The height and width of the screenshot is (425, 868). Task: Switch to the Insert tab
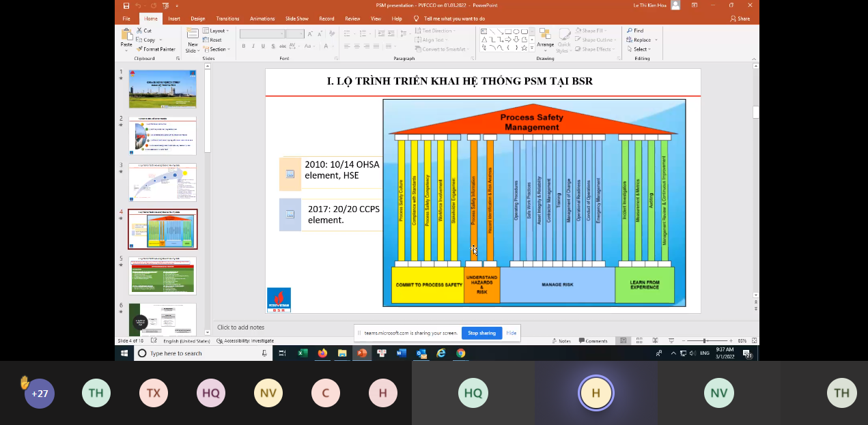[174, 18]
